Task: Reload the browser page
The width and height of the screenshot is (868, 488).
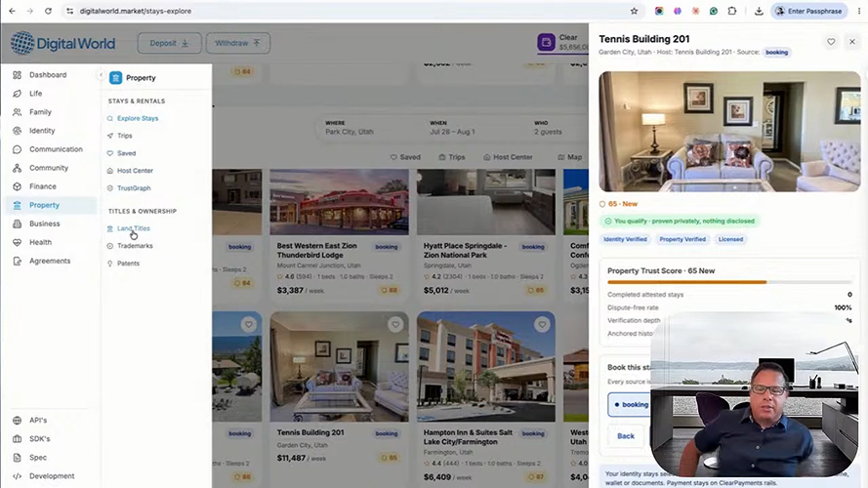Action: click(x=48, y=11)
